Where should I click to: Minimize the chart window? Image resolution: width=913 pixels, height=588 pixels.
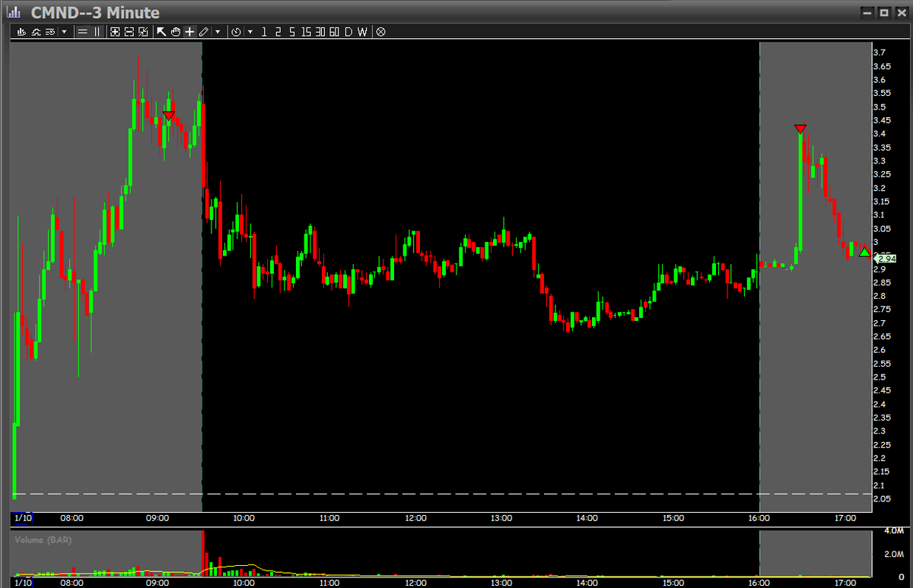coord(867,12)
